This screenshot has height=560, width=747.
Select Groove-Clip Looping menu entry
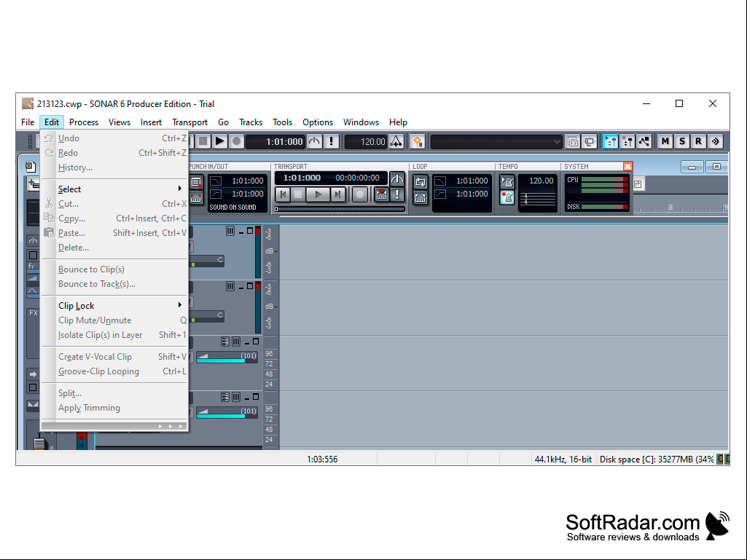tap(114, 371)
